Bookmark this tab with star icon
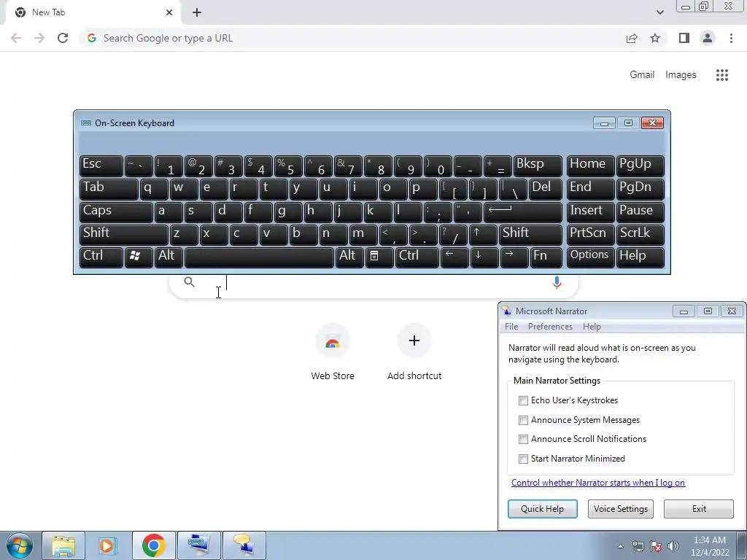 (655, 38)
